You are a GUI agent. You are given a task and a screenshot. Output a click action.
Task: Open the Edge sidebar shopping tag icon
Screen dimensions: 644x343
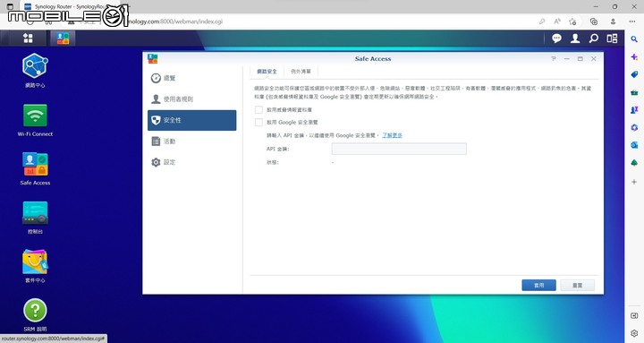pyautogui.click(x=634, y=74)
